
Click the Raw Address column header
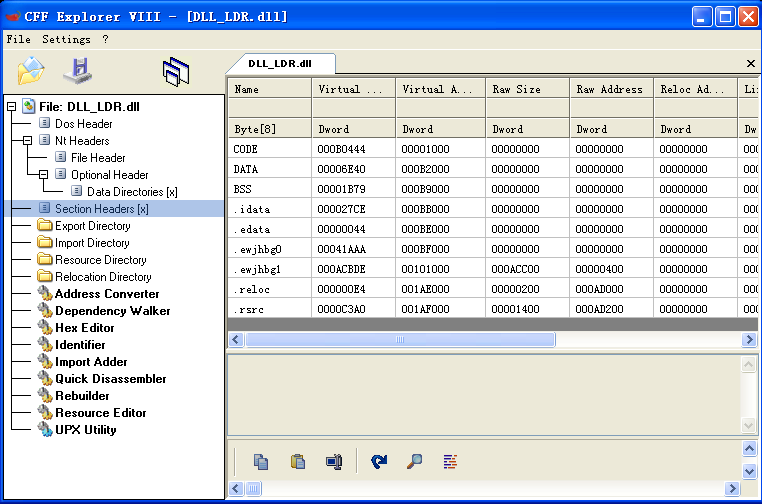[611, 89]
